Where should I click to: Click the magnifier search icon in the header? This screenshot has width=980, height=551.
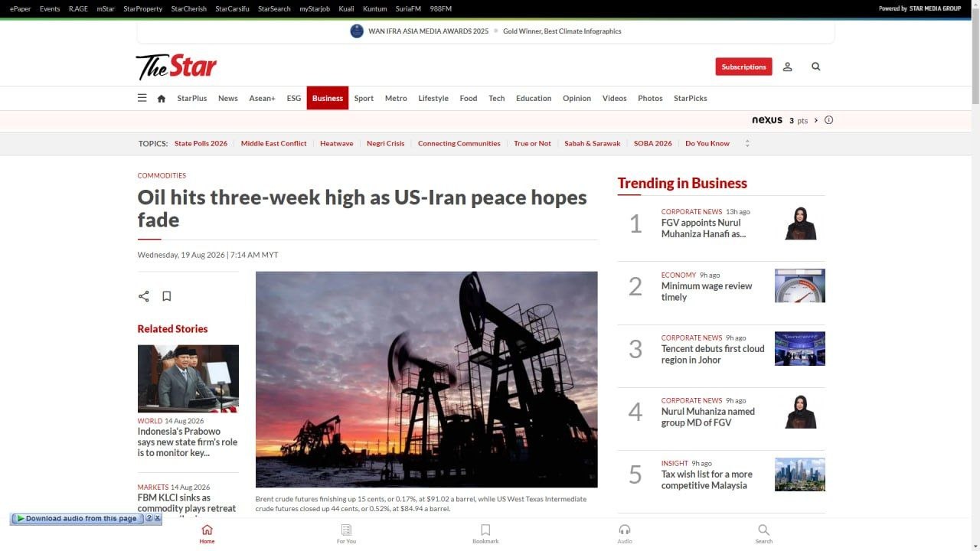click(816, 67)
